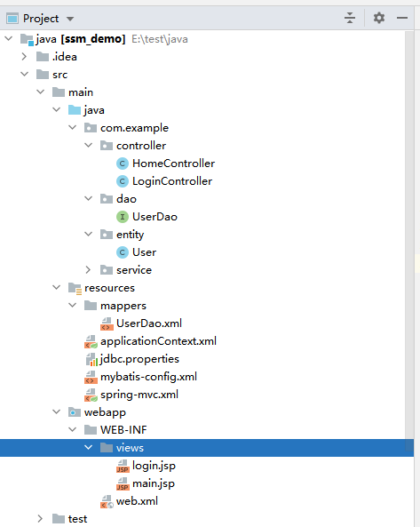Click the UserDao.xml file icon

[107, 323]
